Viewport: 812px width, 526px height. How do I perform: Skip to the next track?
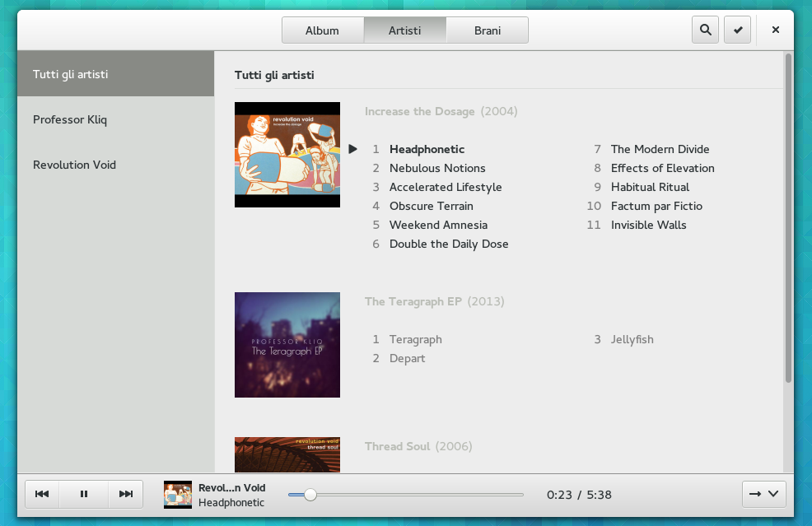pyautogui.click(x=126, y=494)
